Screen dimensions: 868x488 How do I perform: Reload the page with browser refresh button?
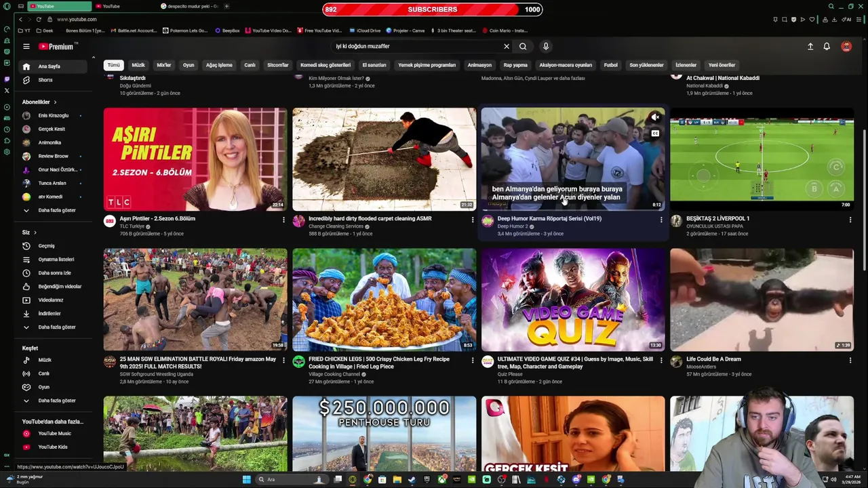[x=39, y=19]
